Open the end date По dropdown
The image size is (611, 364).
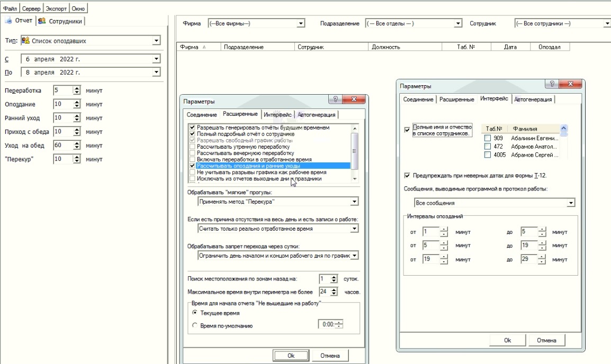tap(156, 72)
